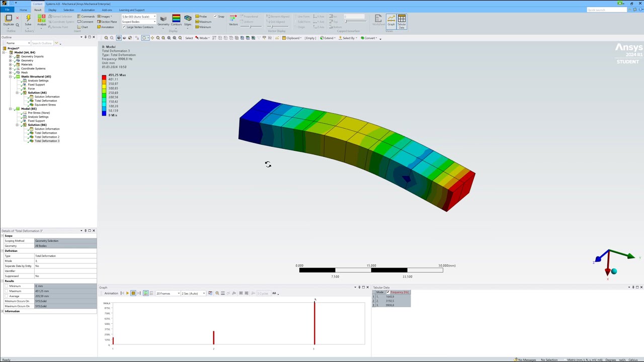Insert a Comment from ribbon
Screen dimensions: 644x362
click(x=86, y=22)
